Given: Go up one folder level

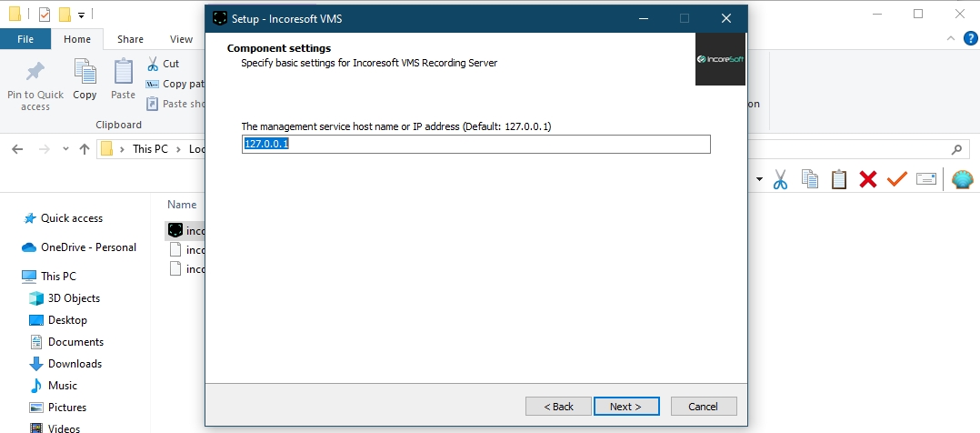Looking at the screenshot, I should point(85,149).
